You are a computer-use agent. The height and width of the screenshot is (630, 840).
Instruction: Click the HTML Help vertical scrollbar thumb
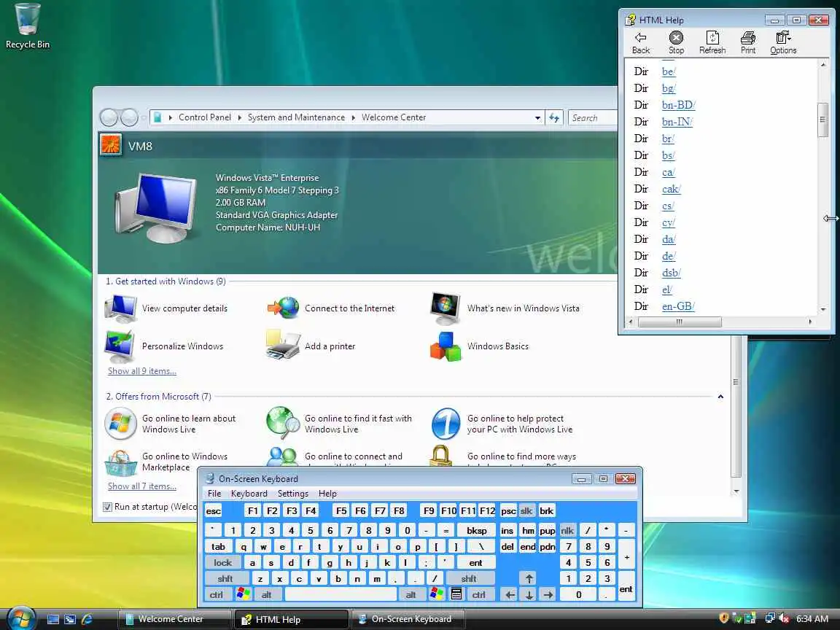point(822,120)
